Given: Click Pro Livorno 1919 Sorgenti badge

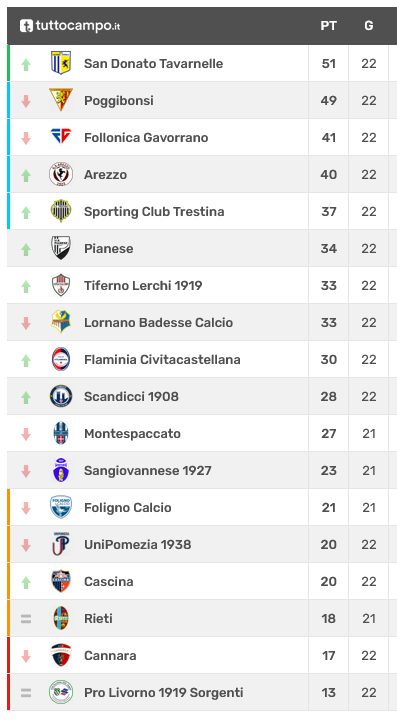Looking at the screenshot, I should (x=61, y=692).
